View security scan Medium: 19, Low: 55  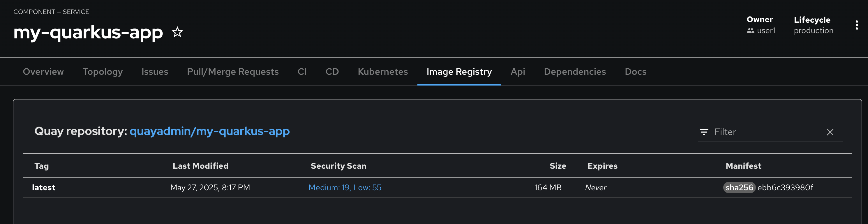pyautogui.click(x=345, y=188)
